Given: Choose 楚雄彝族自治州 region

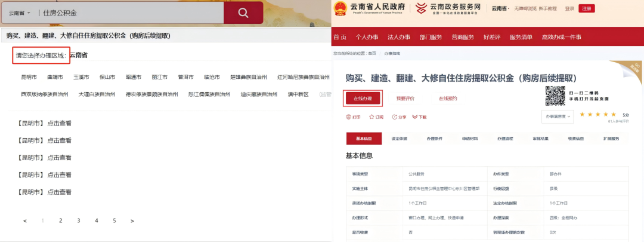Looking at the screenshot, I should coord(249,77).
